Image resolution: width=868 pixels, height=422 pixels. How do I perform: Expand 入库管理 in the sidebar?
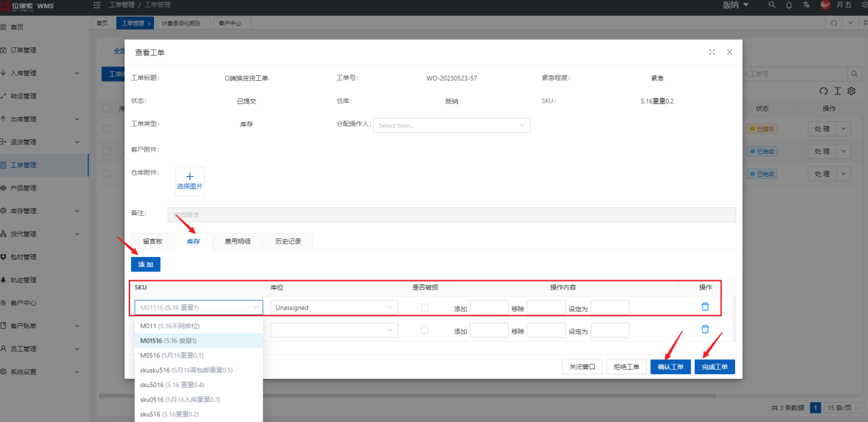(x=77, y=73)
